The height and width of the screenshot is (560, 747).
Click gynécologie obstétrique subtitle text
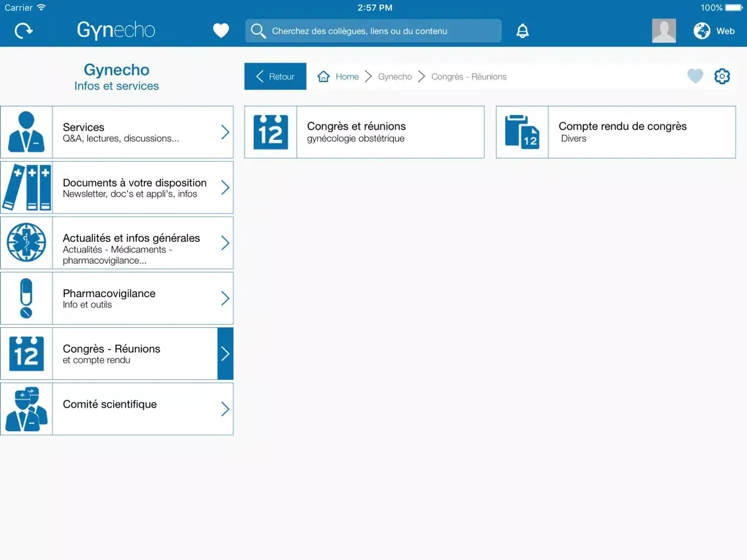(x=355, y=139)
